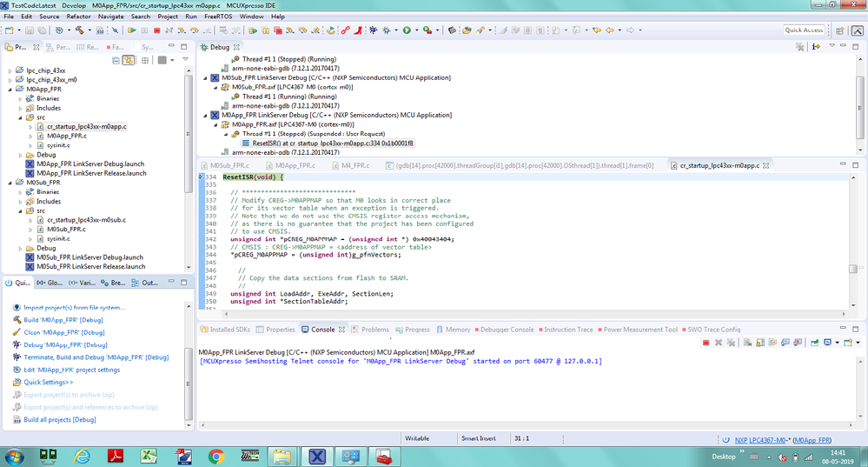Click the MCUXpresso IDE taskbar icon
This screenshot has width=868, height=467.
click(316, 457)
